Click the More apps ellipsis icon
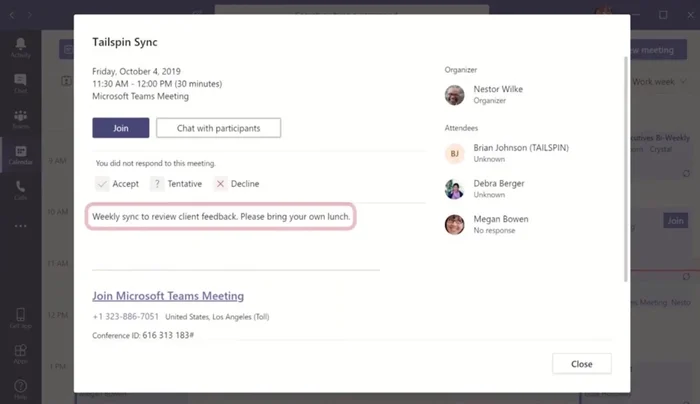 coord(20,226)
